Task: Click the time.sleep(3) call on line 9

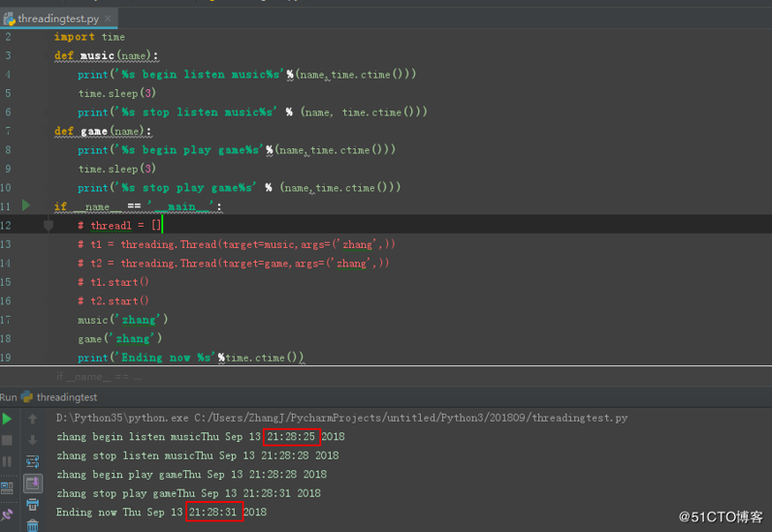Action: click(x=117, y=169)
